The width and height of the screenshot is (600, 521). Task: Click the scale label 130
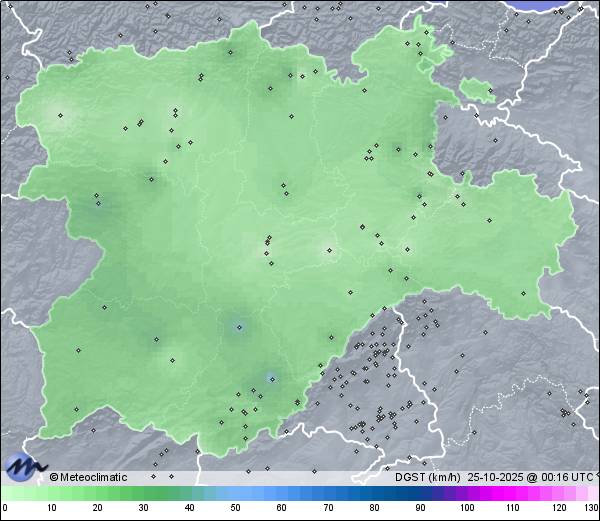(590, 508)
